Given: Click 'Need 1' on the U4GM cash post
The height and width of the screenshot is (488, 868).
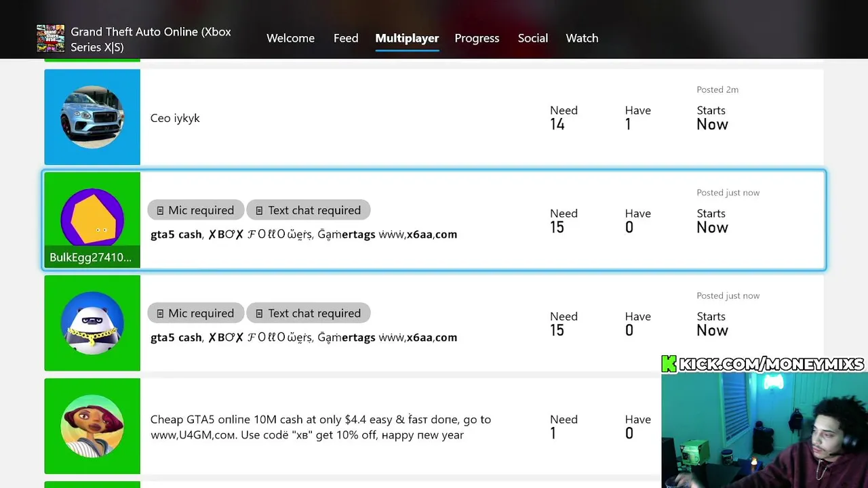Looking at the screenshot, I should coord(564,426).
